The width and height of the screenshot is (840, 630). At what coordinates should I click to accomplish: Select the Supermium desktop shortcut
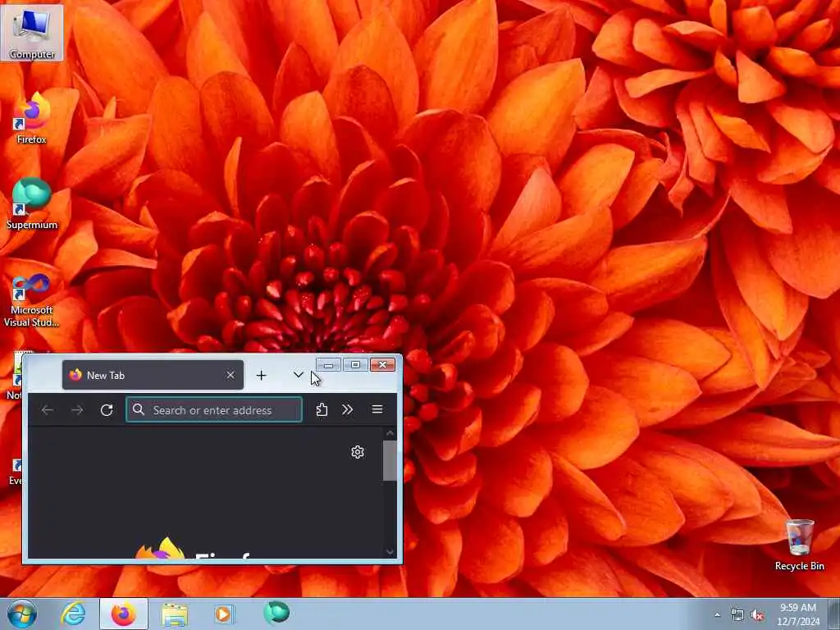coord(32,203)
